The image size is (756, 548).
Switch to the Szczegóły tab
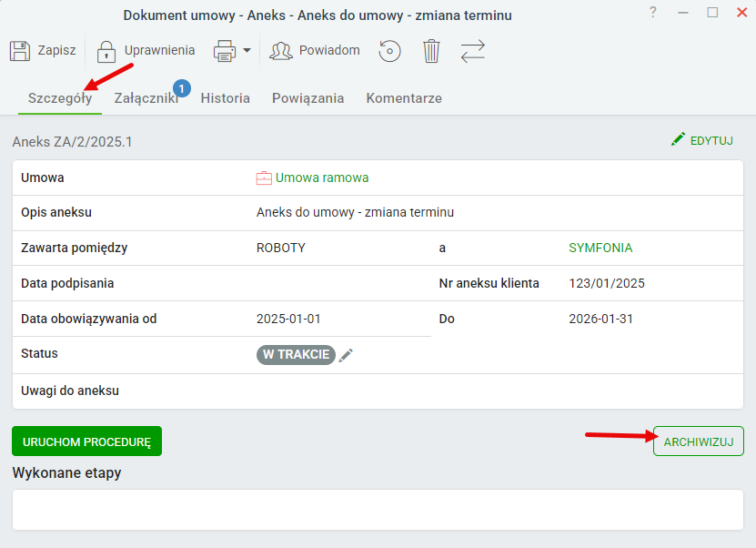[x=60, y=98]
